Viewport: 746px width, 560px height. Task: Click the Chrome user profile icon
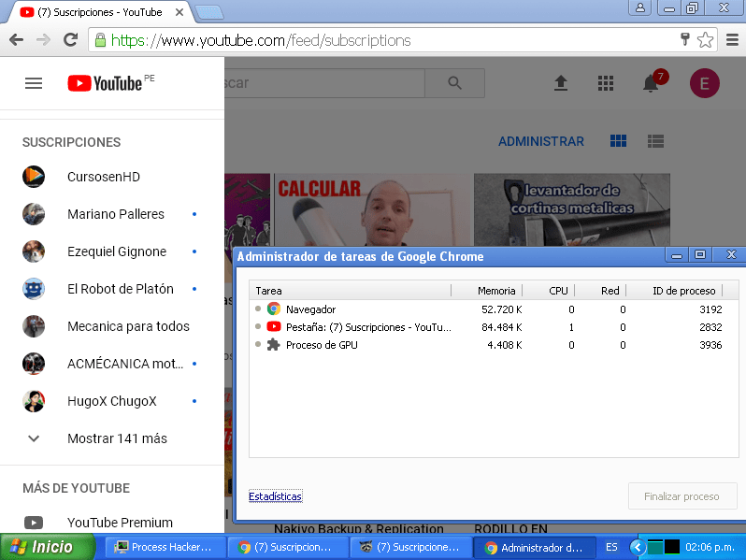pos(640,7)
